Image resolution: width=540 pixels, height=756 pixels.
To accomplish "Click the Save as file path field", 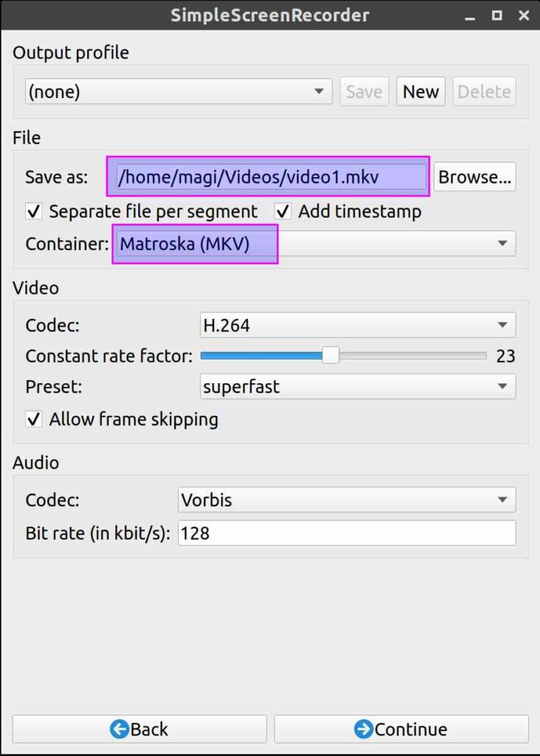I will tap(270, 177).
